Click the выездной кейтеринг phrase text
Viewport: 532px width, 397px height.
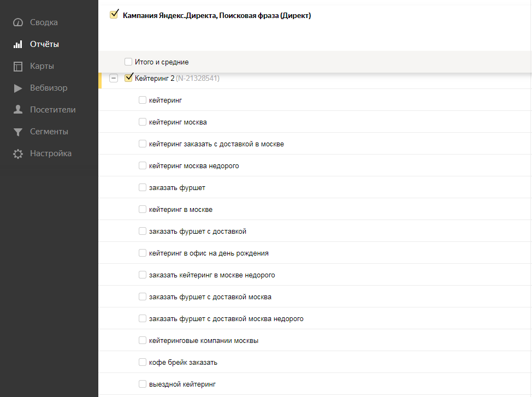click(x=182, y=384)
